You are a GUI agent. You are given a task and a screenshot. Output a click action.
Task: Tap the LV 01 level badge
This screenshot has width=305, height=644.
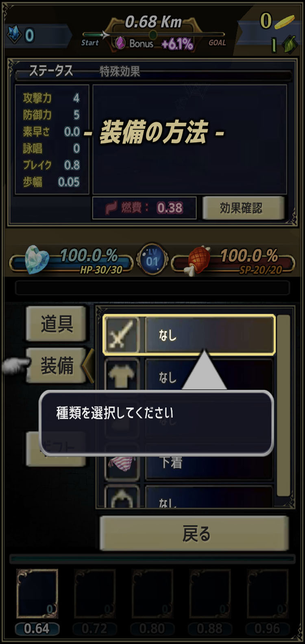(x=152, y=259)
